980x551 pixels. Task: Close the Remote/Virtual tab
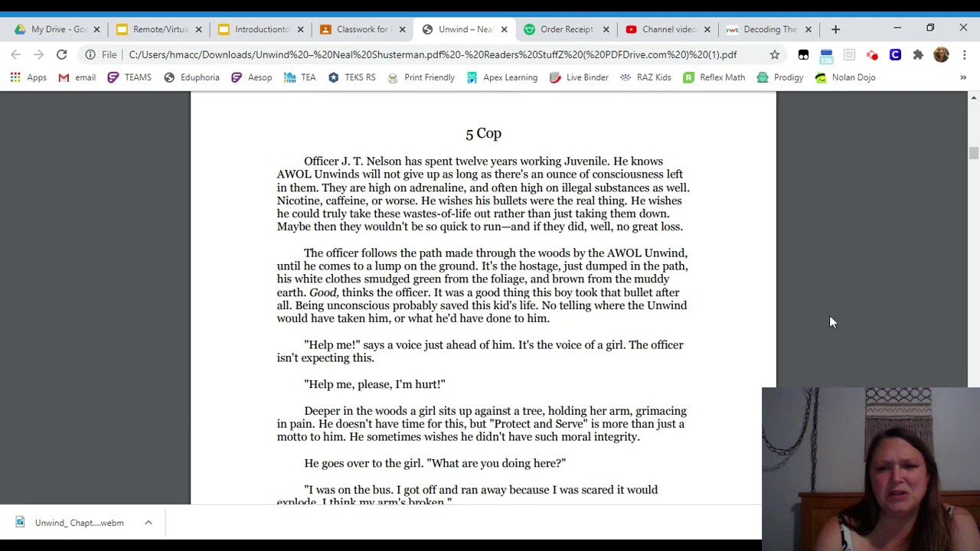[x=198, y=29]
